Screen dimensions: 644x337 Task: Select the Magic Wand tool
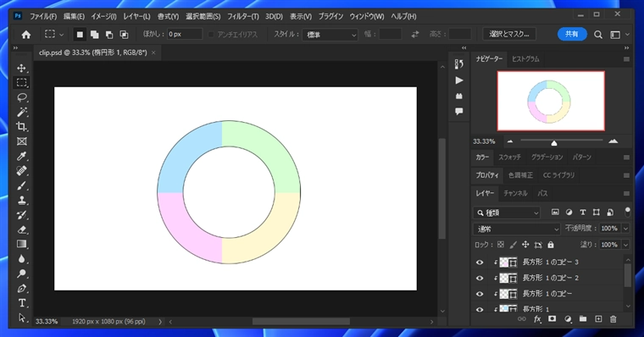click(x=21, y=112)
